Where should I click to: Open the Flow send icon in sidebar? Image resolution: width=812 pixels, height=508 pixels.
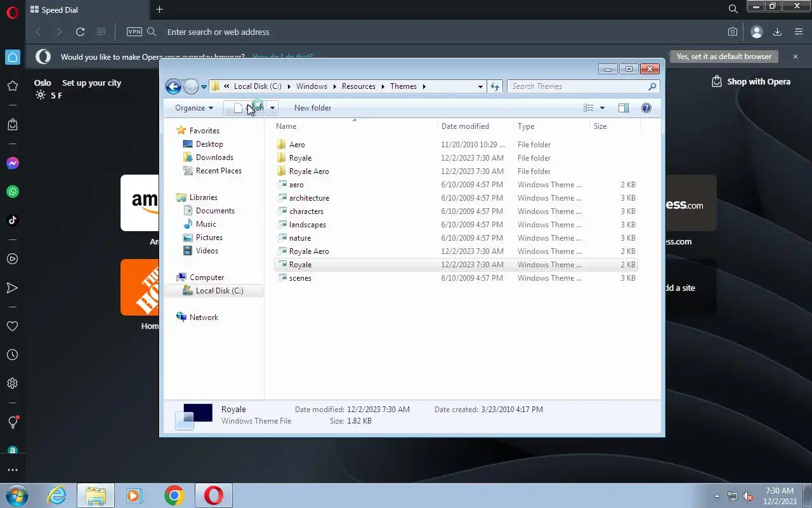click(12, 288)
